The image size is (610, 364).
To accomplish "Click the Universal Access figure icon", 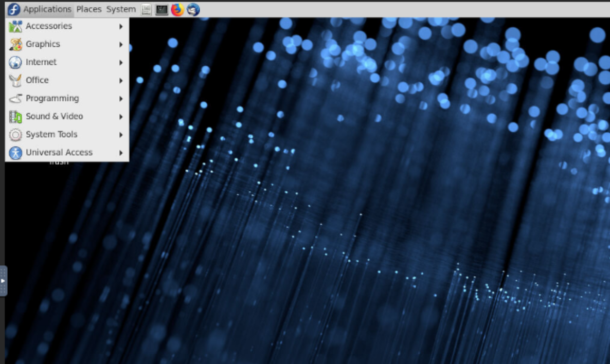I will point(16,153).
